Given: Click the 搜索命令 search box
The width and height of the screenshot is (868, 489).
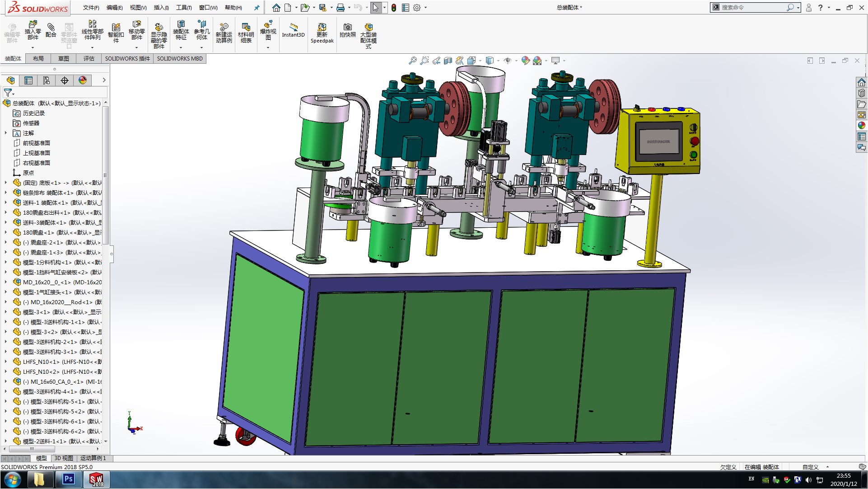Looking at the screenshot, I should click(752, 8).
